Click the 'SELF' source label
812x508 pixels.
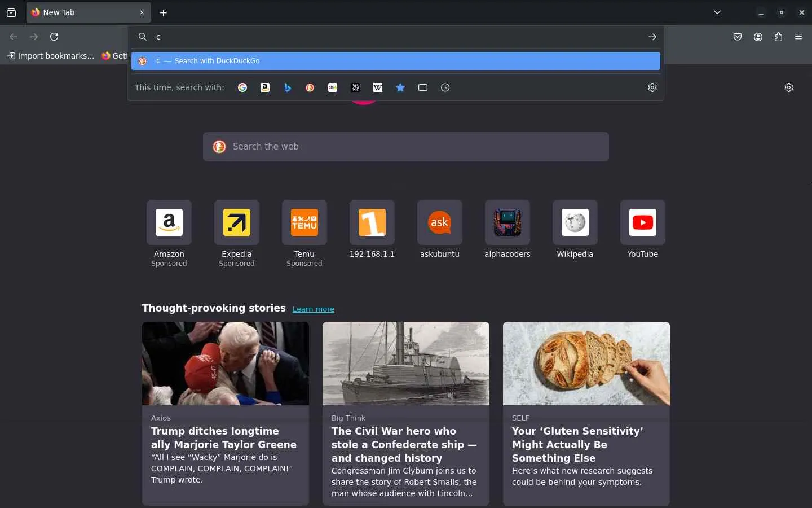[x=520, y=418]
